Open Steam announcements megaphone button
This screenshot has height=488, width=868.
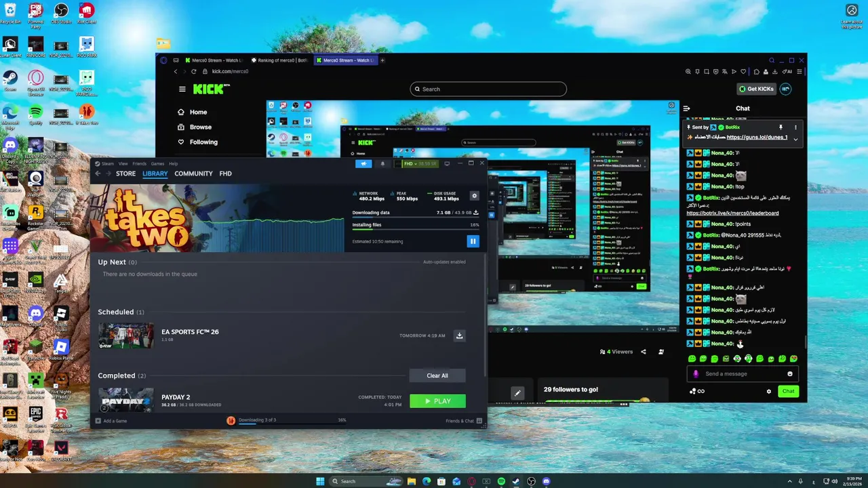click(x=363, y=163)
